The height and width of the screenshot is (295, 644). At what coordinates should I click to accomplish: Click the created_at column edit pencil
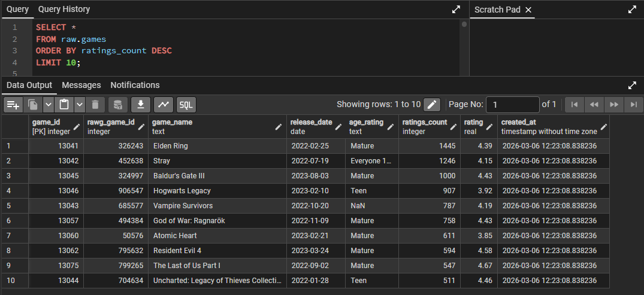(603, 127)
